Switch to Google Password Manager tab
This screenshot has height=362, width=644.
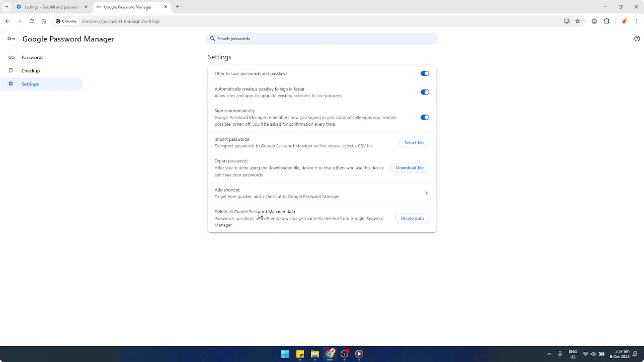tap(128, 7)
